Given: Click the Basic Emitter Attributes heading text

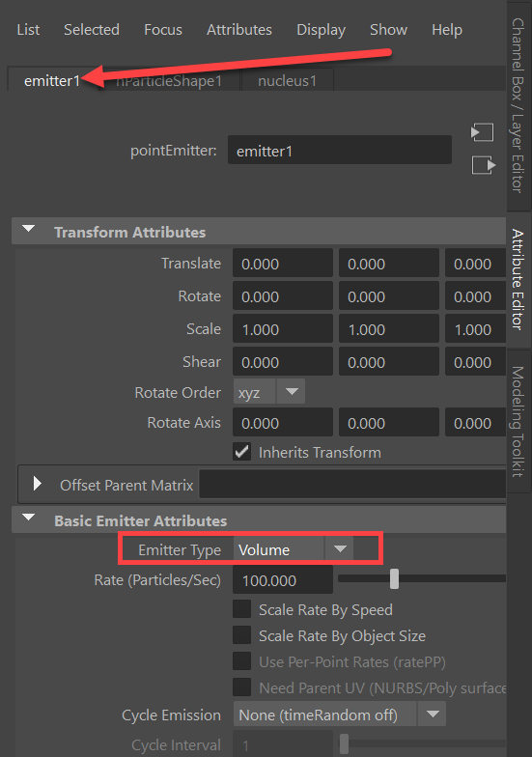Looking at the screenshot, I should [x=141, y=521].
